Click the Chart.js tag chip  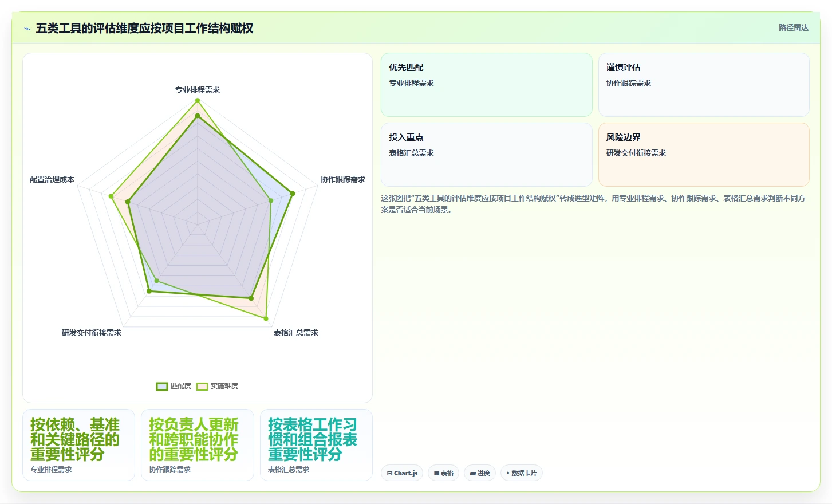click(401, 473)
